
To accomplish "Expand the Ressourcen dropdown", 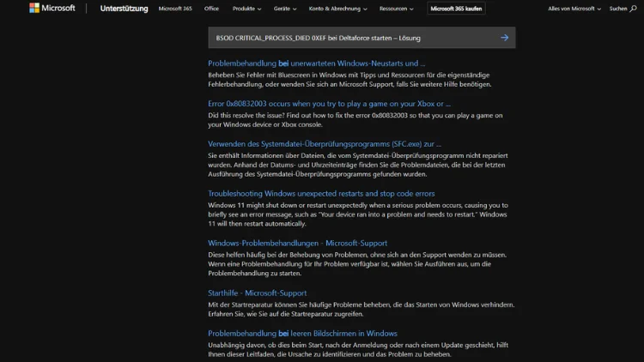I will tap(397, 9).
